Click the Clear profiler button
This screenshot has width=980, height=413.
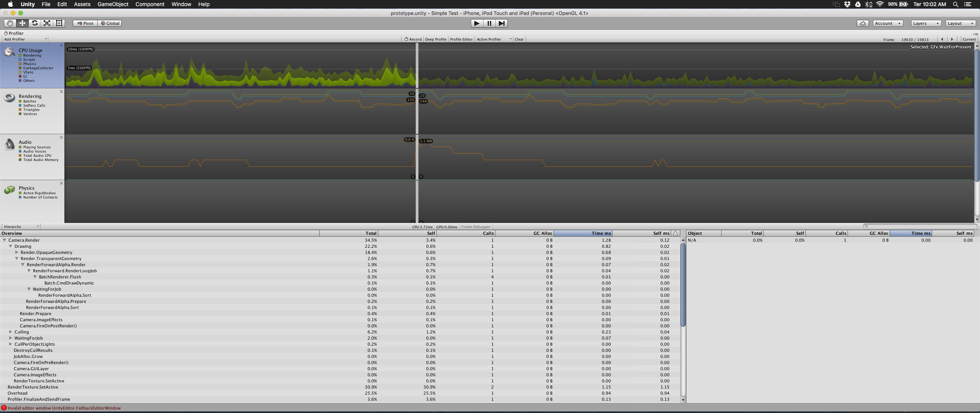pos(519,39)
